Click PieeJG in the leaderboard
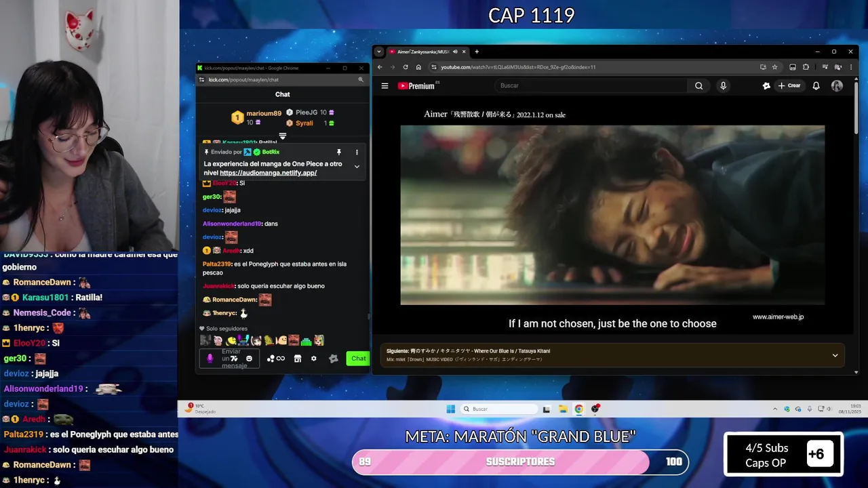This screenshot has height=488, width=868. click(x=307, y=113)
